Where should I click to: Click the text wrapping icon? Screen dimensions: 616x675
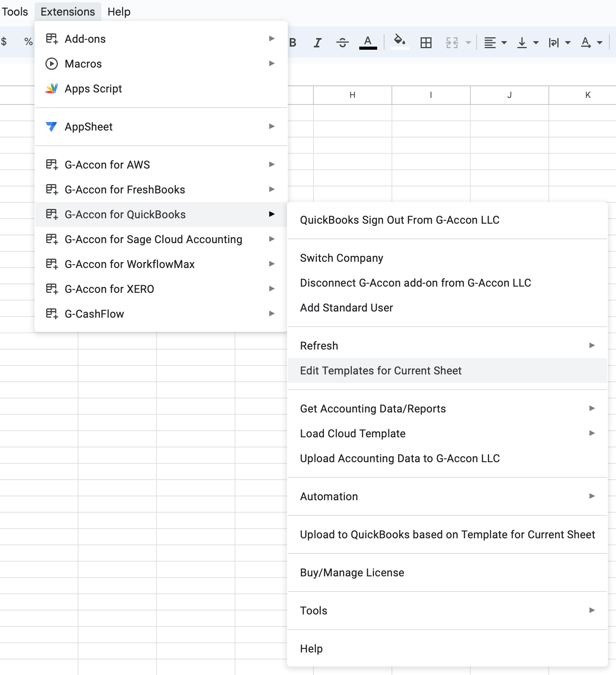[553, 42]
